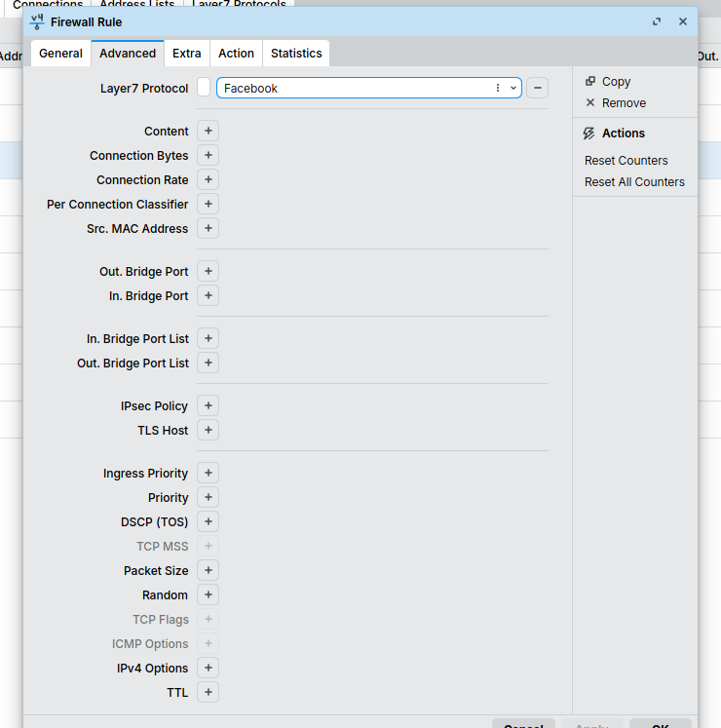Open the Layer7 Protocol Facebook dropdown
The width and height of the screenshot is (721, 728).
[513, 88]
